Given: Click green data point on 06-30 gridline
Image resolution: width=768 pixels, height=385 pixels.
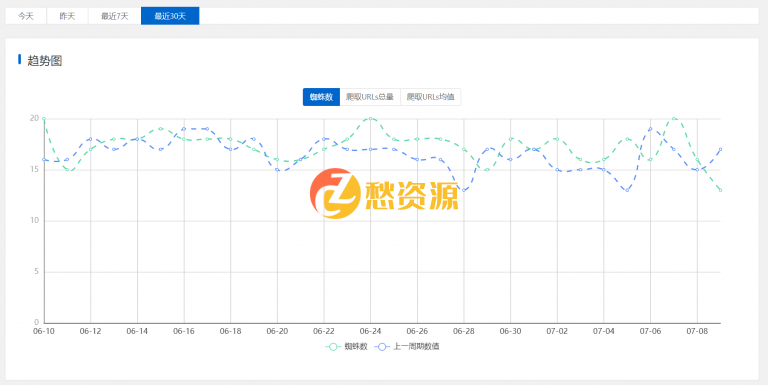Looking at the screenshot, I should (511, 139).
